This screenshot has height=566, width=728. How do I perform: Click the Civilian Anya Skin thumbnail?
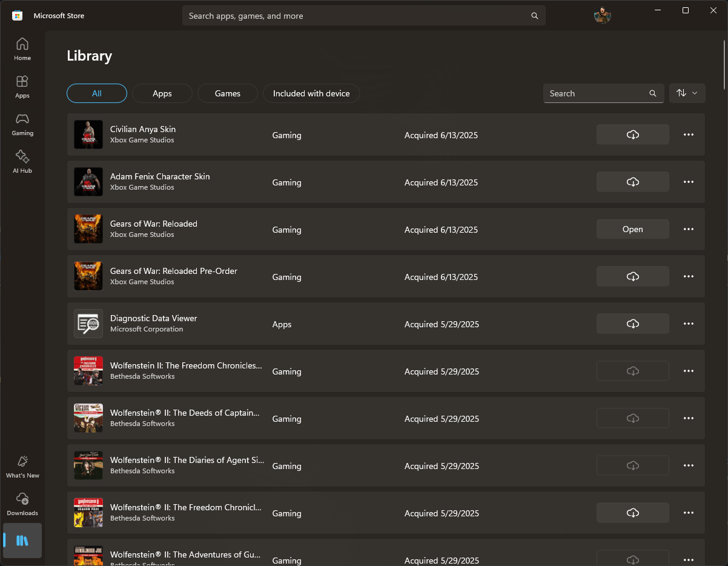coord(88,135)
